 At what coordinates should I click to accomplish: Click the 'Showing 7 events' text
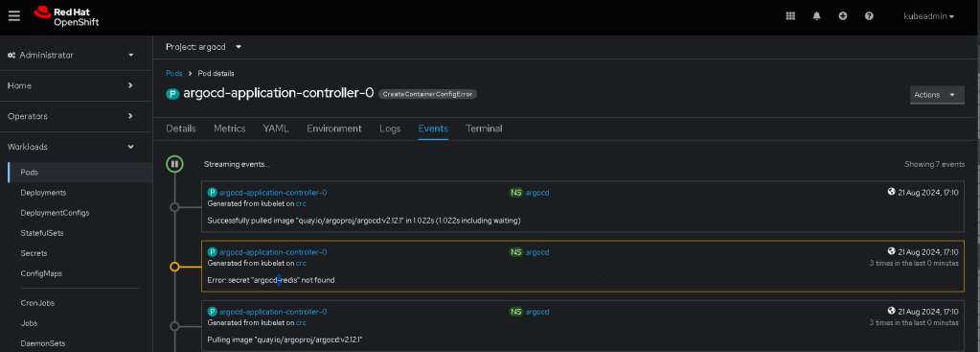click(934, 164)
